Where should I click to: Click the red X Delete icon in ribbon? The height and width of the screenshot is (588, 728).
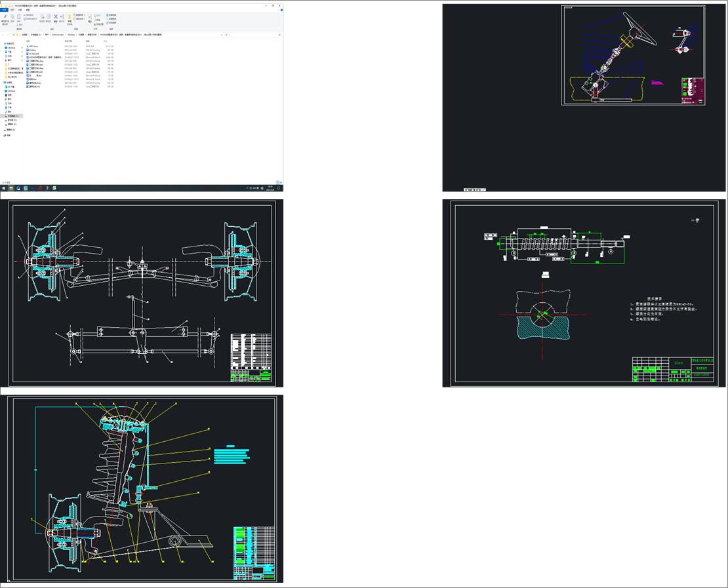pyautogui.click(x=56, y=16)
